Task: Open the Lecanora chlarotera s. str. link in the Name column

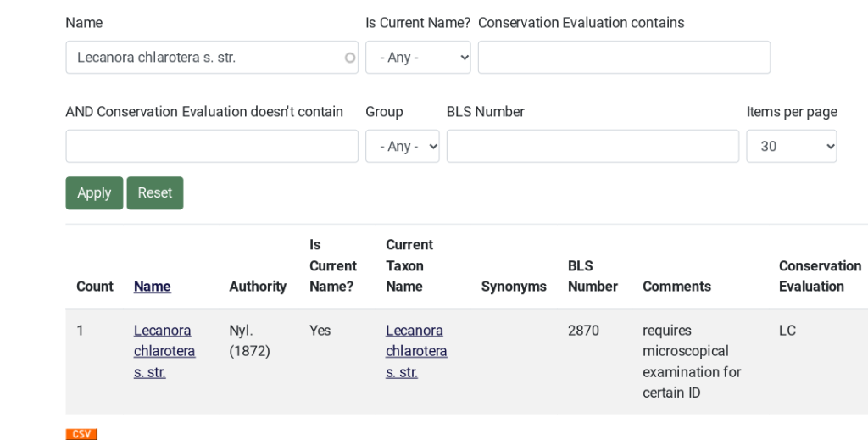Action: pyautogui.click(x=164, y=351)
